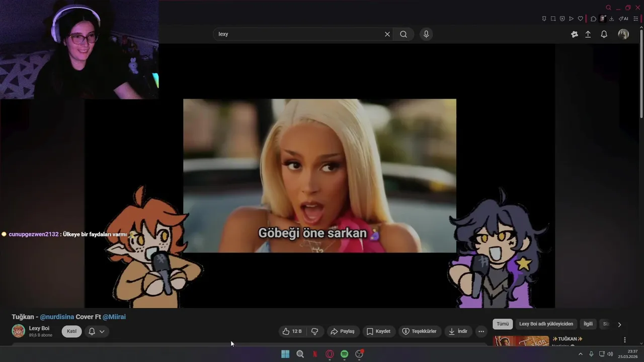
Task: Like the video (12 B)
Action: click(x=292, y=331)
